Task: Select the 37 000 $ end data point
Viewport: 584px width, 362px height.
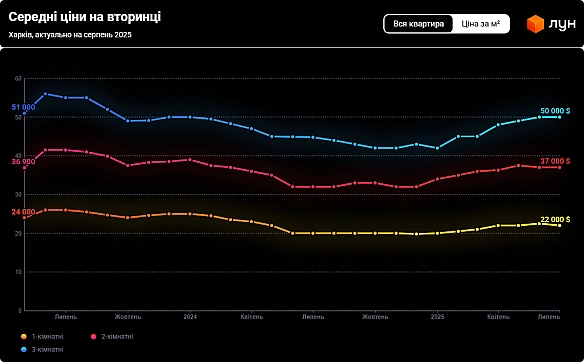Action: [x=559, y=168]
